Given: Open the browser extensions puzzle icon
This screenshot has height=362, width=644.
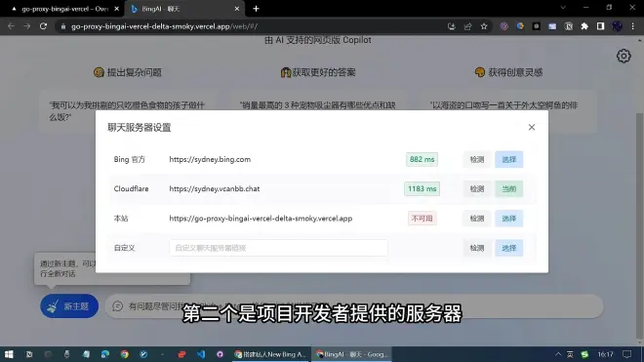Looking at the screenshot, I should (x=584, y=26).
